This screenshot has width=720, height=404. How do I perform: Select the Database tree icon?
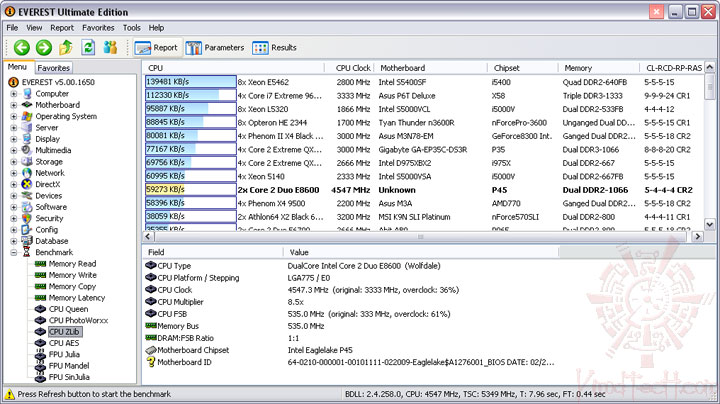pyautogui.click(x=27, y=241)
